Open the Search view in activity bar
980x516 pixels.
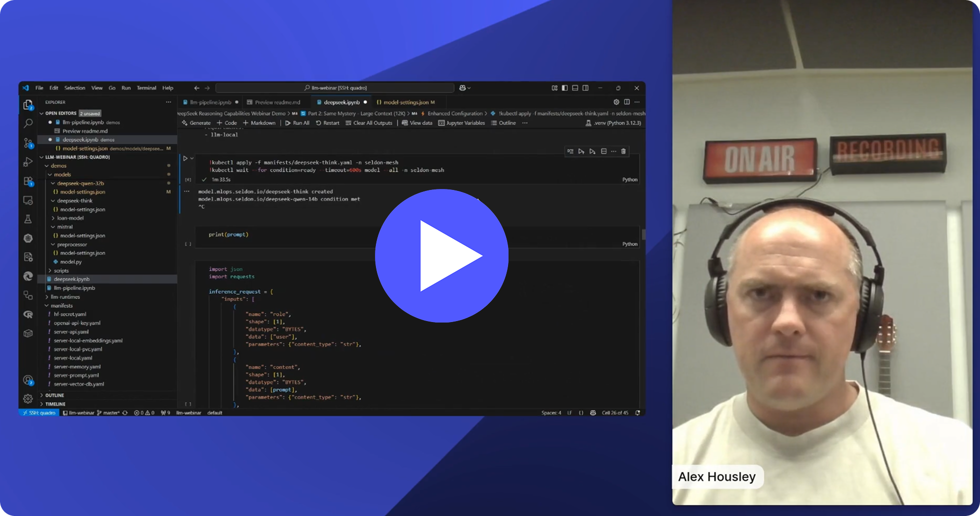click(28, 123)
